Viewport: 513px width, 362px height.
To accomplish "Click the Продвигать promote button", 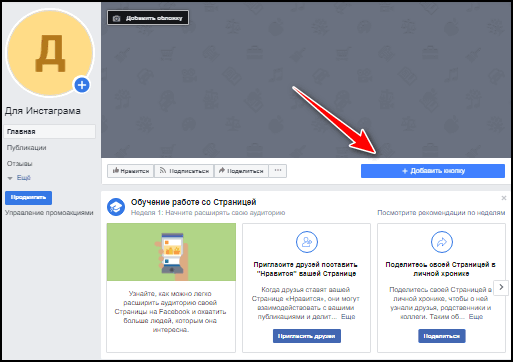I will point(28,198).
